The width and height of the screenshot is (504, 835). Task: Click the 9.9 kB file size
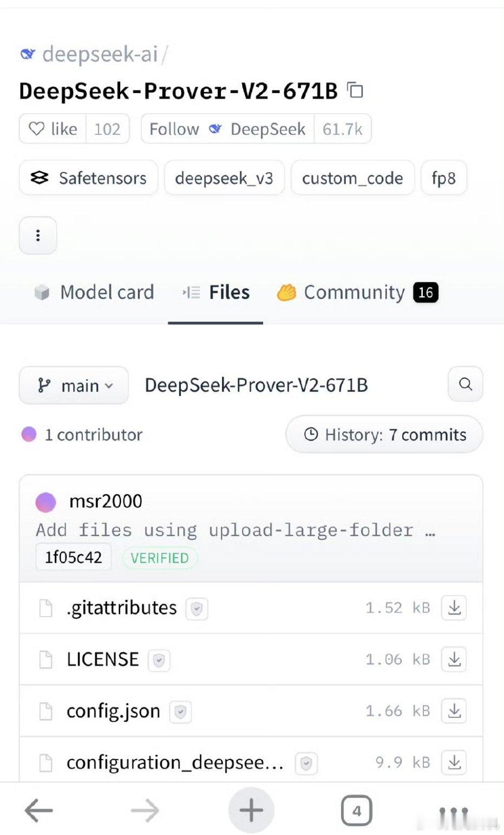tap(403, 762)
